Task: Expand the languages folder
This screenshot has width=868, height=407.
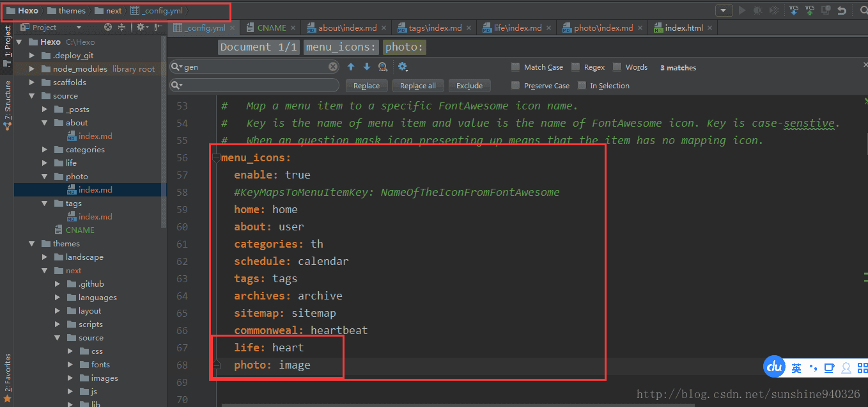Action: [x=58, y=298]
